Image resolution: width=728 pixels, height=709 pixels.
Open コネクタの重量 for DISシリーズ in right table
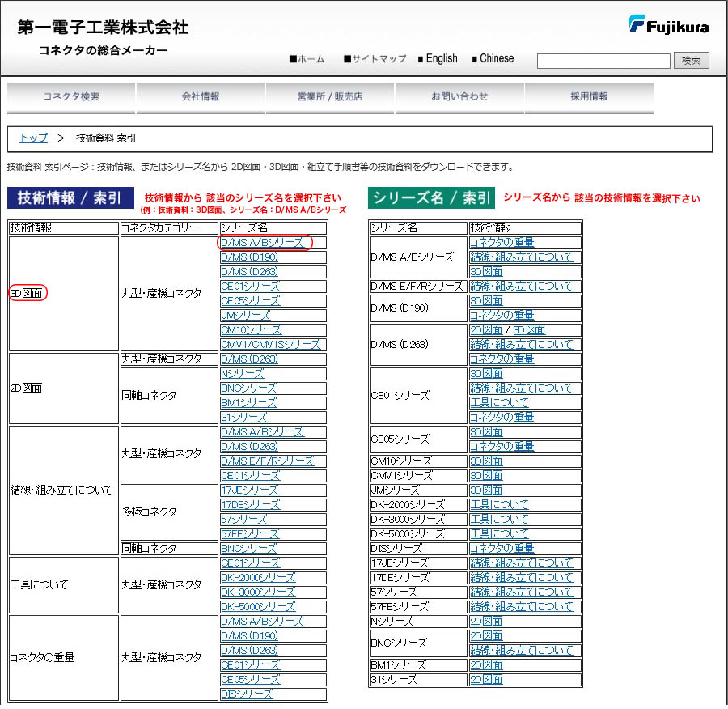pyautogui.click(x=502, y=548)
